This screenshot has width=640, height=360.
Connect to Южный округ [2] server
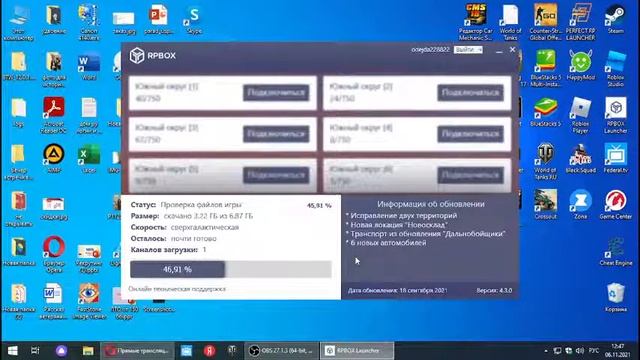click(x=470, y=93)
